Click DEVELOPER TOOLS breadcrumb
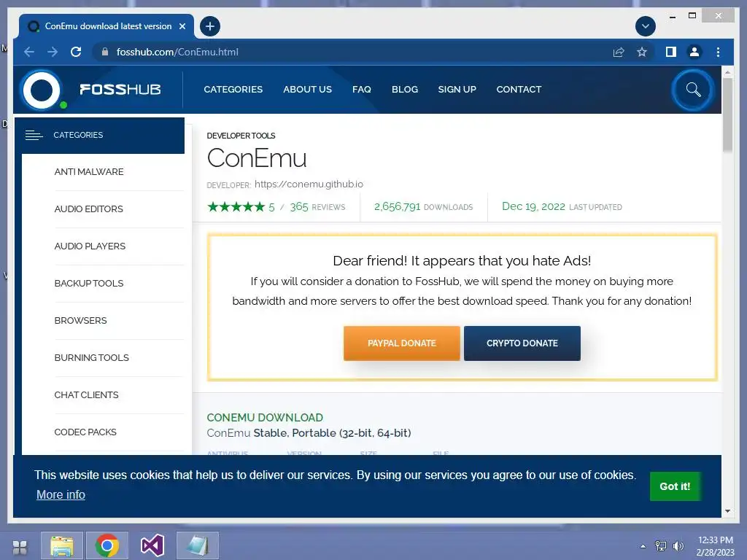Image resolution: width=747 pixels, height=560 pixels. click(x=241, y=136)
